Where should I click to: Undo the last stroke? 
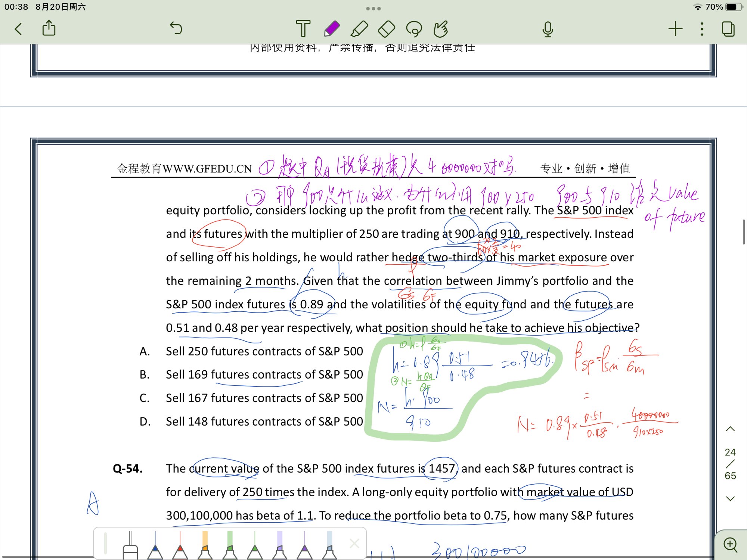pos(176,28)
